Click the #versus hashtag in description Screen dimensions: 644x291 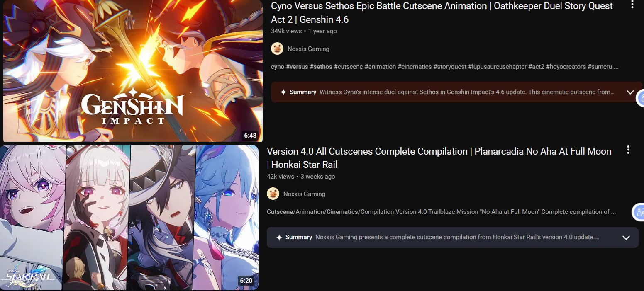pyautogui.click(x=297, y=67)
